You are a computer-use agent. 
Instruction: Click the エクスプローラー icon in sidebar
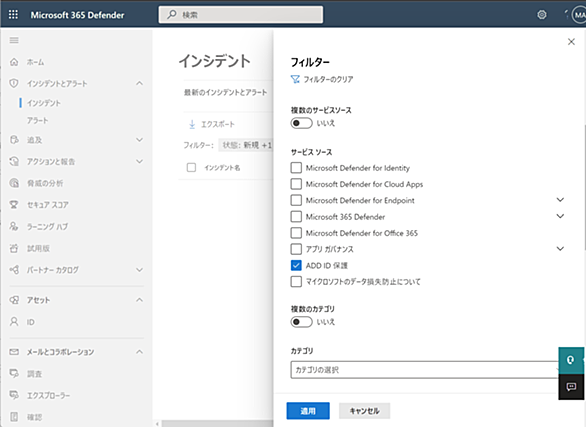click(14, 395)
